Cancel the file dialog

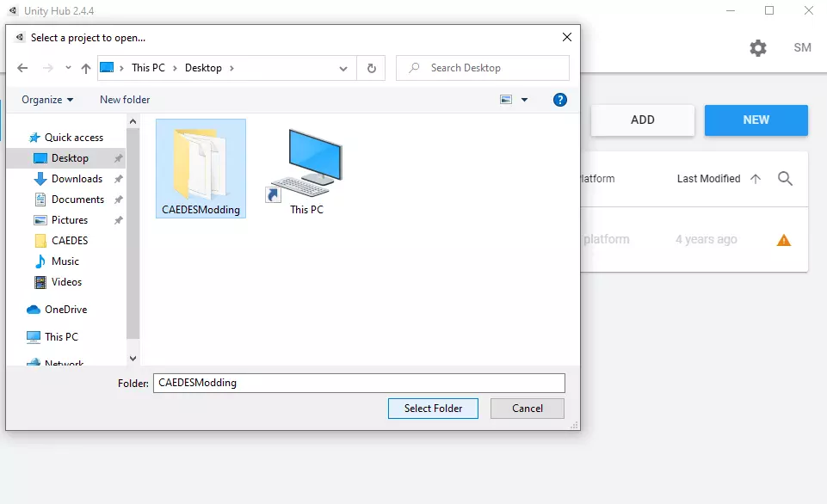click(527, 408)
